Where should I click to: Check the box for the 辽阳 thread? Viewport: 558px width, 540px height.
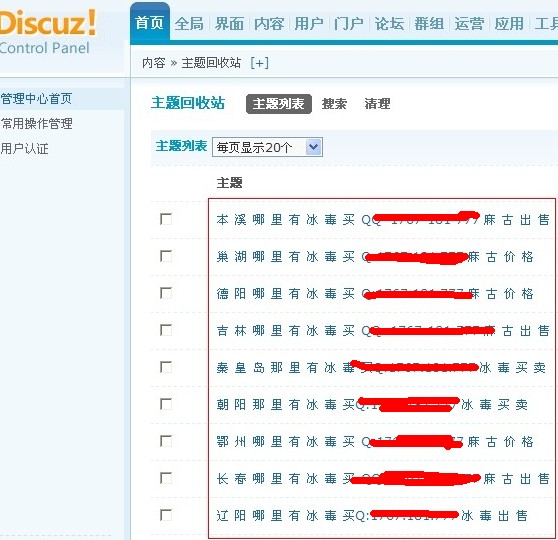click(x=166, y=515)
